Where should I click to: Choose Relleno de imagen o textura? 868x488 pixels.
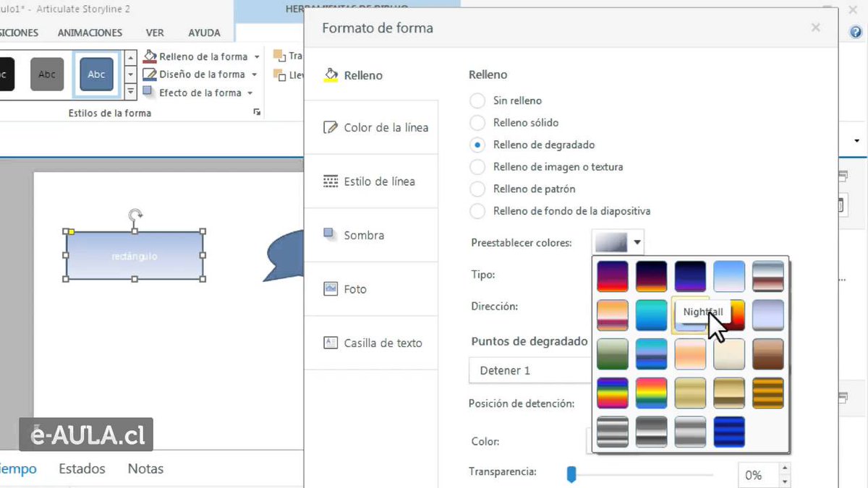(477, 167)
